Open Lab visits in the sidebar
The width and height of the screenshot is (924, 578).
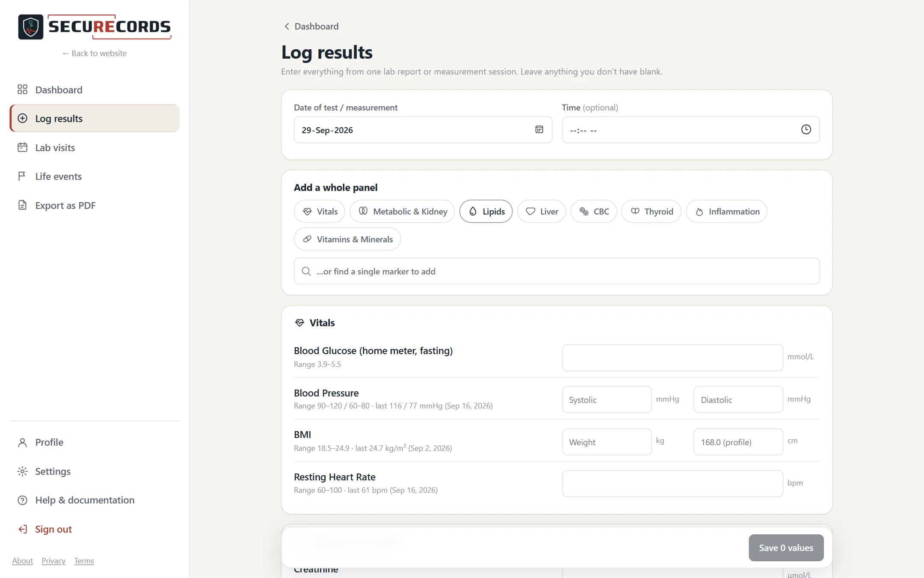tap(95, 147)
